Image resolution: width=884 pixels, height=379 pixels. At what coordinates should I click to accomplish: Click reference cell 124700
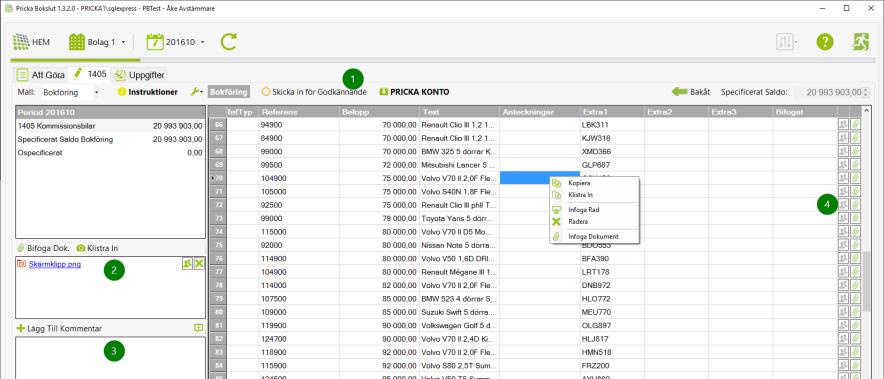299,339
